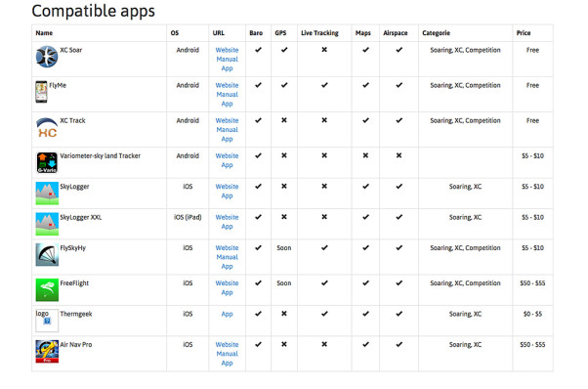The width and height of the screenshot is (588, 389).
Task: Click the green FreeFlight icon
Action: point(47,290)
